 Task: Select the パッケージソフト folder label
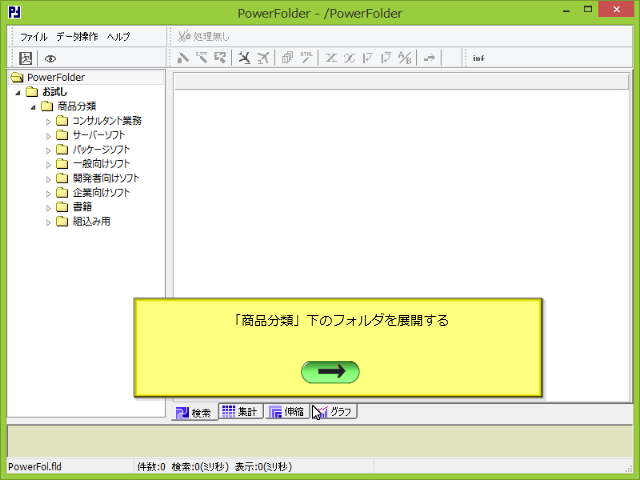[x=101, y=149]
